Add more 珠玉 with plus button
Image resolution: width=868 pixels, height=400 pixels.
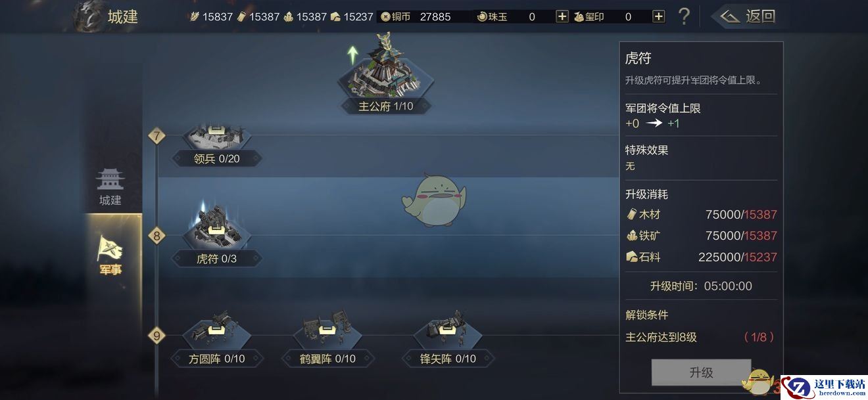562,16
